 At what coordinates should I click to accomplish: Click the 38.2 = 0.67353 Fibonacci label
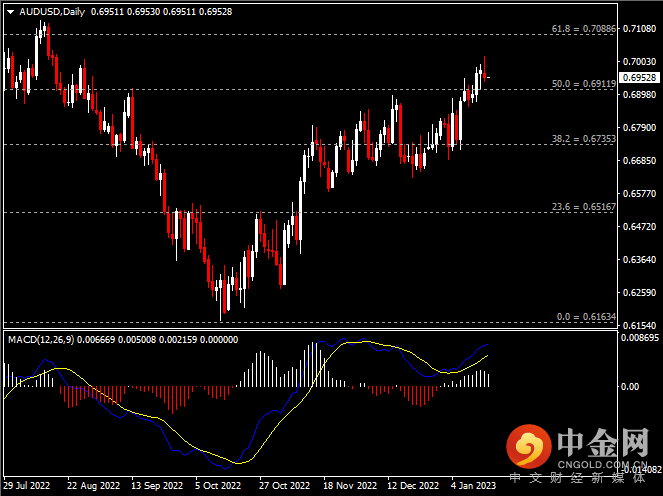(584, 139)
